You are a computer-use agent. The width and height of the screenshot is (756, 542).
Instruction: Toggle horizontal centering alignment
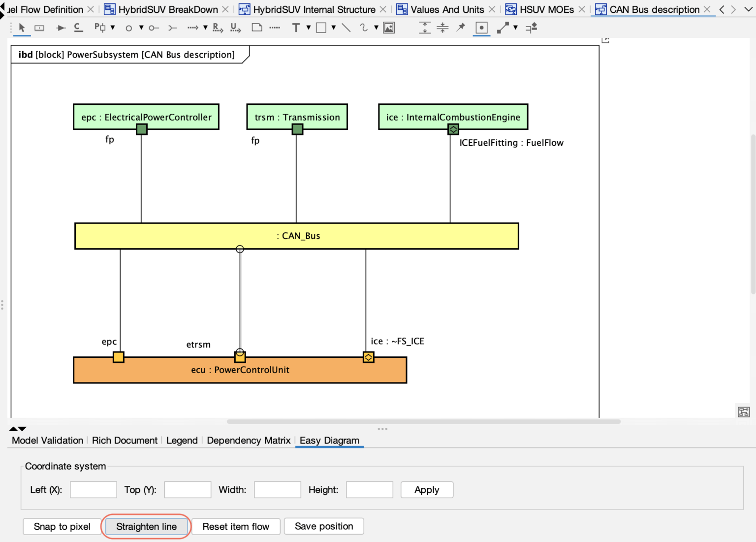(x=442, y=28)
